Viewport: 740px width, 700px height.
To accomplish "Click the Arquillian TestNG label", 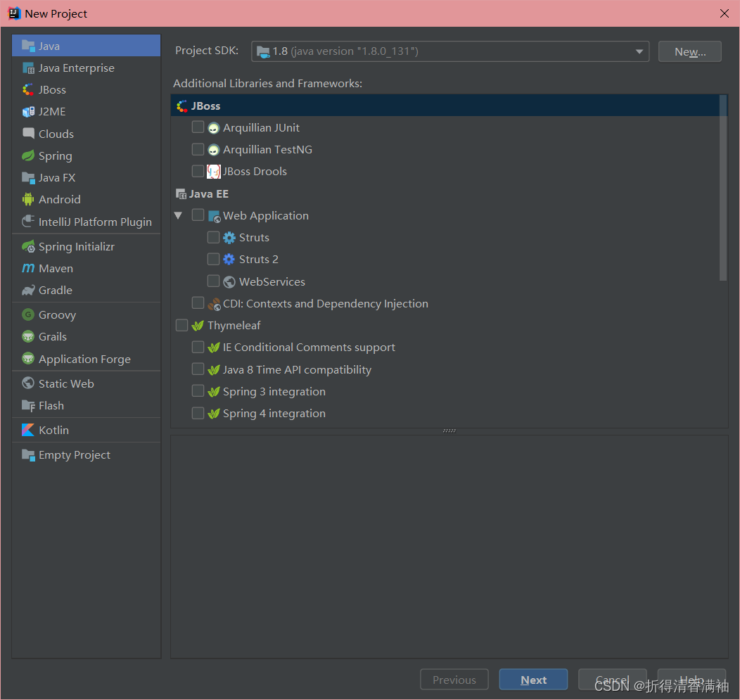I will coord(267,150).
